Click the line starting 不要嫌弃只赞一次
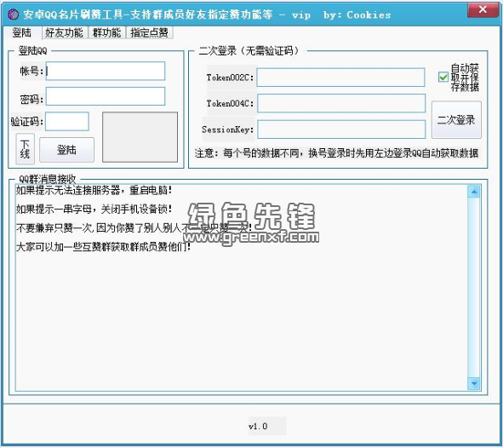Screen dimensions: 503x448 [134, 228]
